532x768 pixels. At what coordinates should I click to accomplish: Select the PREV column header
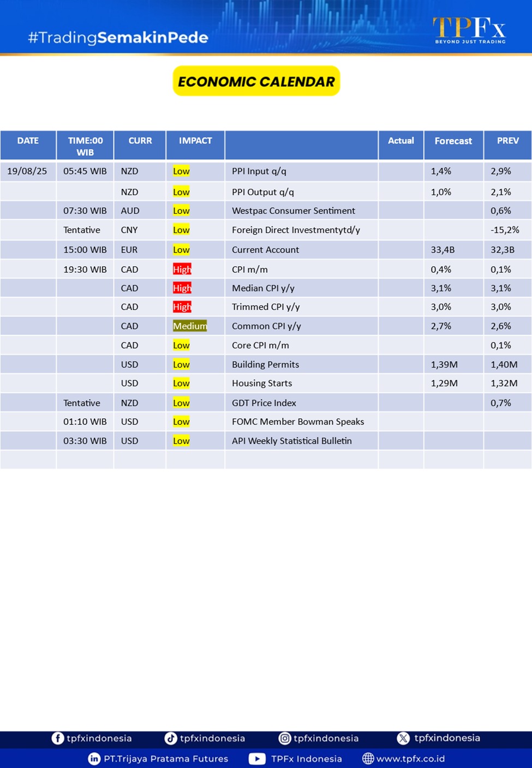pos(507,141)
